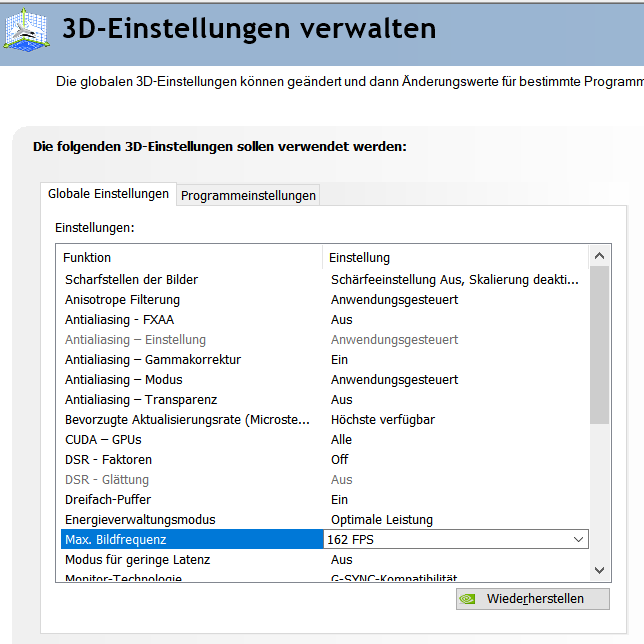644x644 pixels.
Task: Click the Schärfeeinstellung Aus value
Action: click(455, 280)
